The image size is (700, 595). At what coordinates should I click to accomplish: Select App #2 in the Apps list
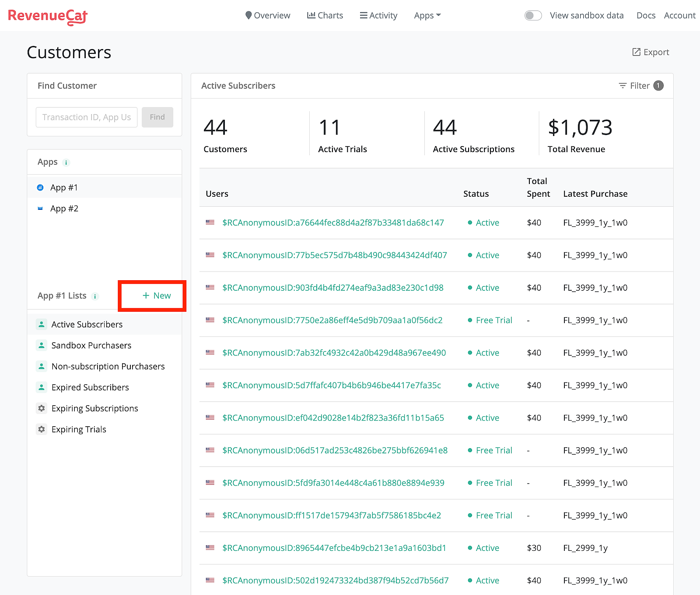pos(105,209)
